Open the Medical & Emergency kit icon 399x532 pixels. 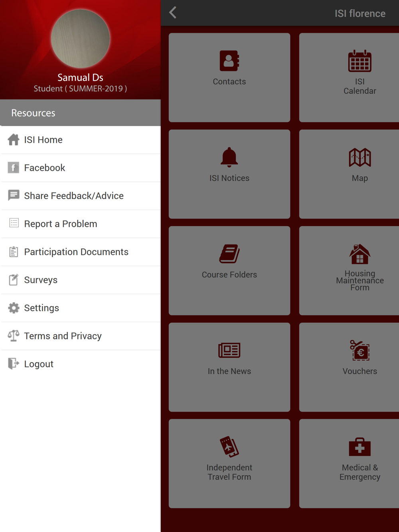[359, 447]
